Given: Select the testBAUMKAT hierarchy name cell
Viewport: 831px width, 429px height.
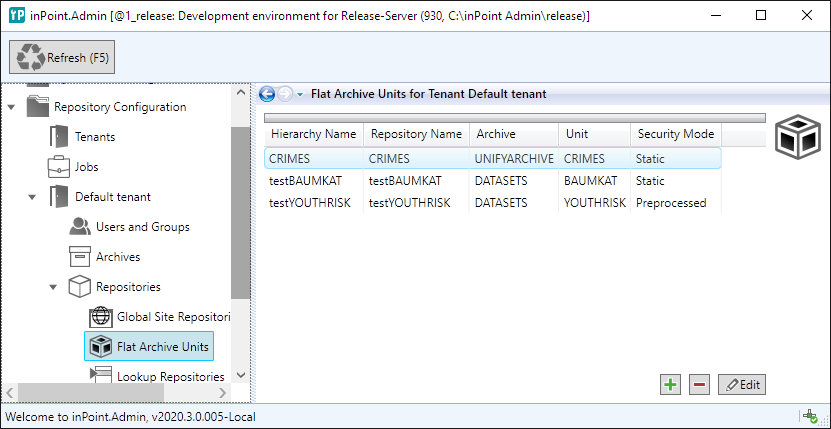Looking at the screenshot, I should (x=306, y=181).
